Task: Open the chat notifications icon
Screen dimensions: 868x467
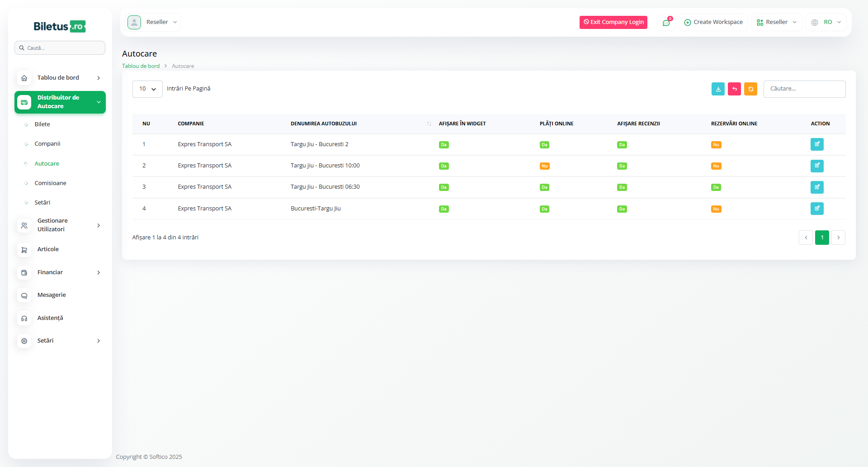Action: [x=666, y=23]
